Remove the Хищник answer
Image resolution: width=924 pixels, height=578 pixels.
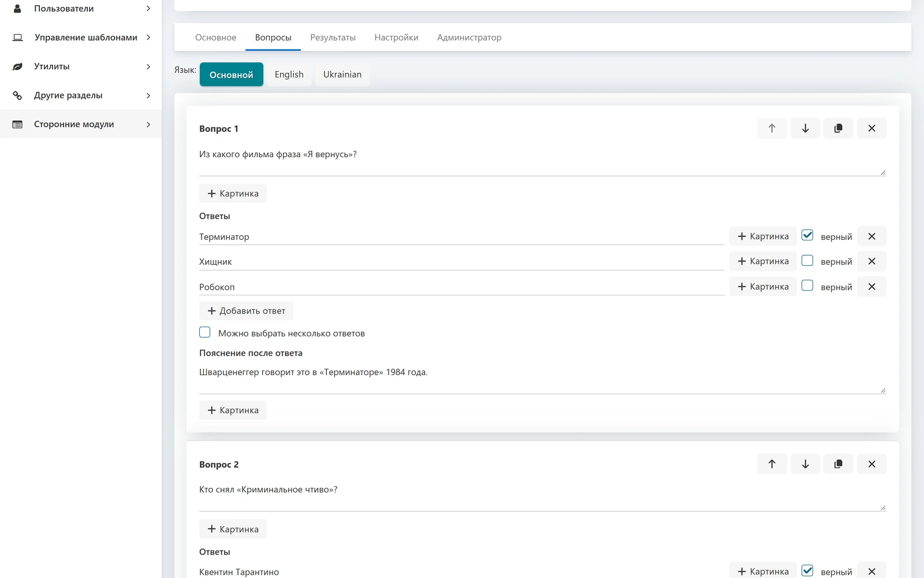tap(872, 261)
